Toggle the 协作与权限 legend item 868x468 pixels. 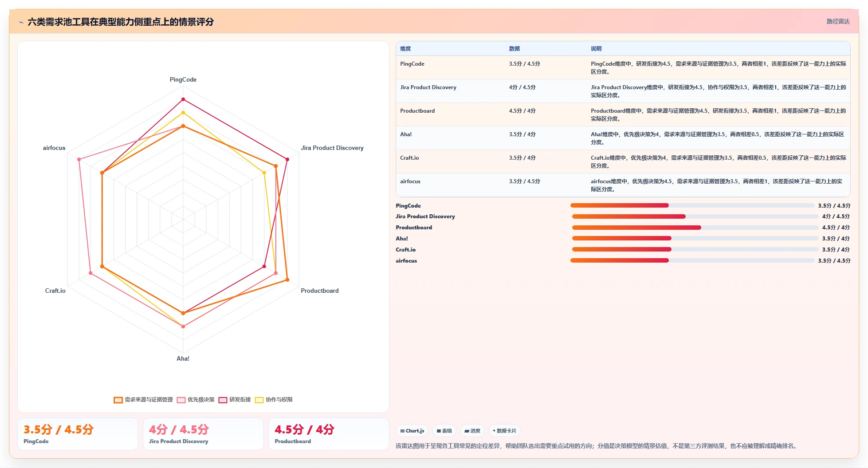(x=274, y=400)
